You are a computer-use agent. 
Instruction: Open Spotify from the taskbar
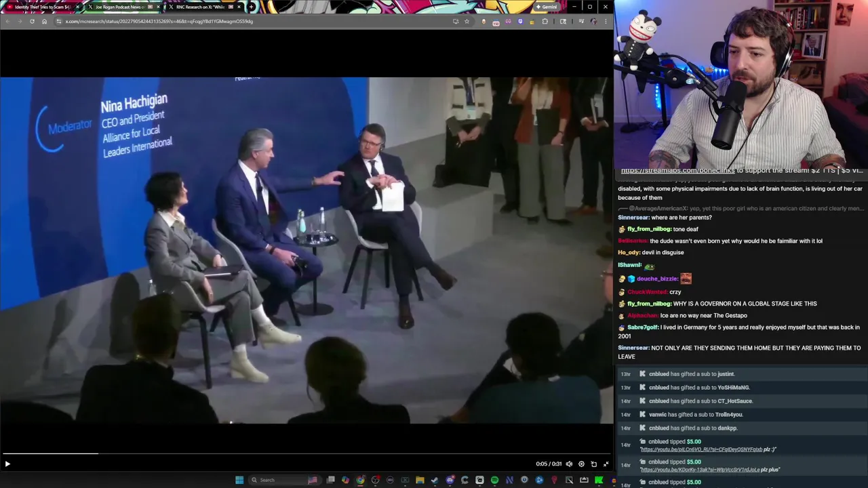pos(494,480)
